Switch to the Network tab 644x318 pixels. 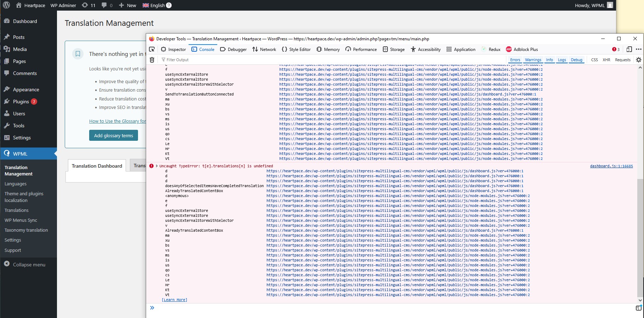(x=264, y=50)
